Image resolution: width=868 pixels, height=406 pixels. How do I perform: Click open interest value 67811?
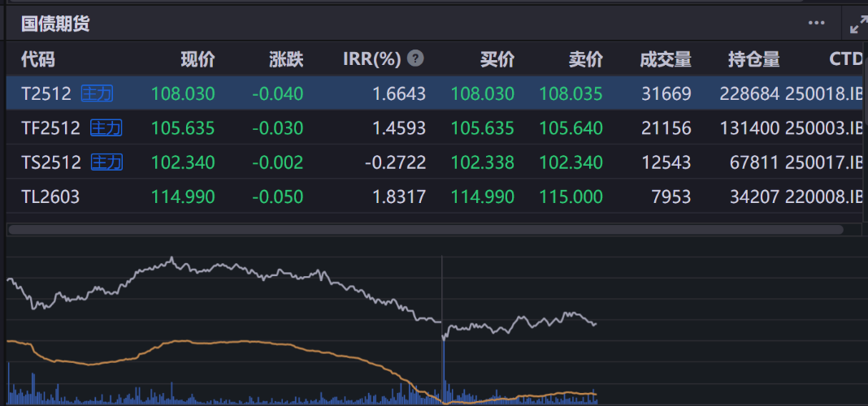click(755, 162)
